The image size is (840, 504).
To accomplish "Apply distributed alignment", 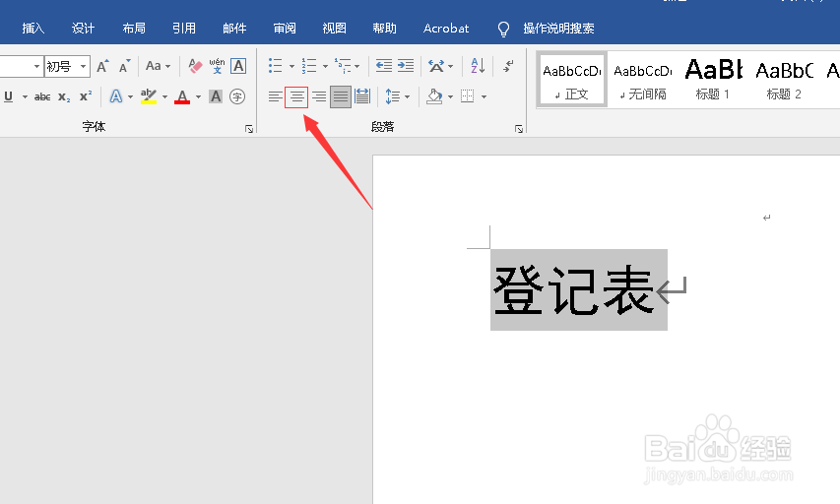I will (362, 96).
